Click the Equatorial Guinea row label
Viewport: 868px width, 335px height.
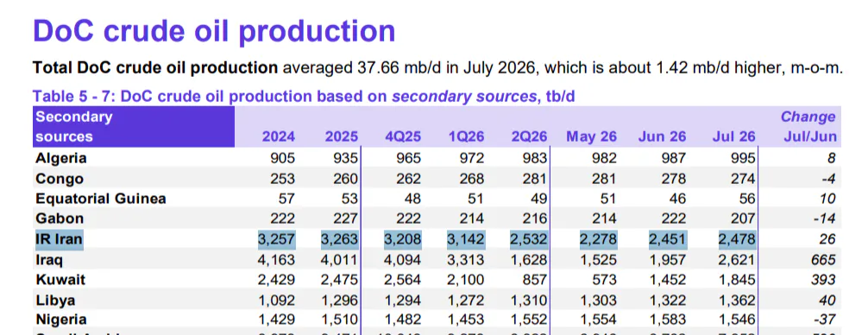100,199
